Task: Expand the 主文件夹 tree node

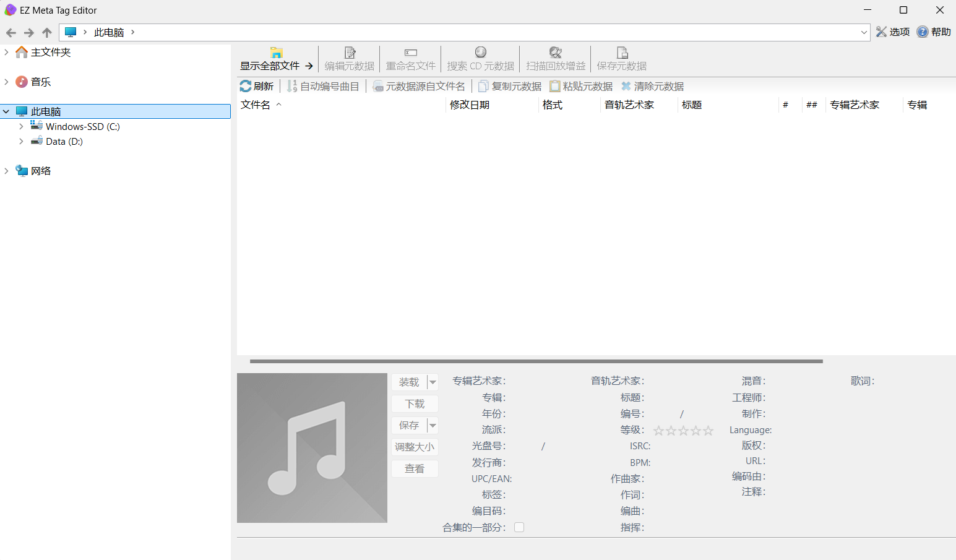Action: click(6, 53)
